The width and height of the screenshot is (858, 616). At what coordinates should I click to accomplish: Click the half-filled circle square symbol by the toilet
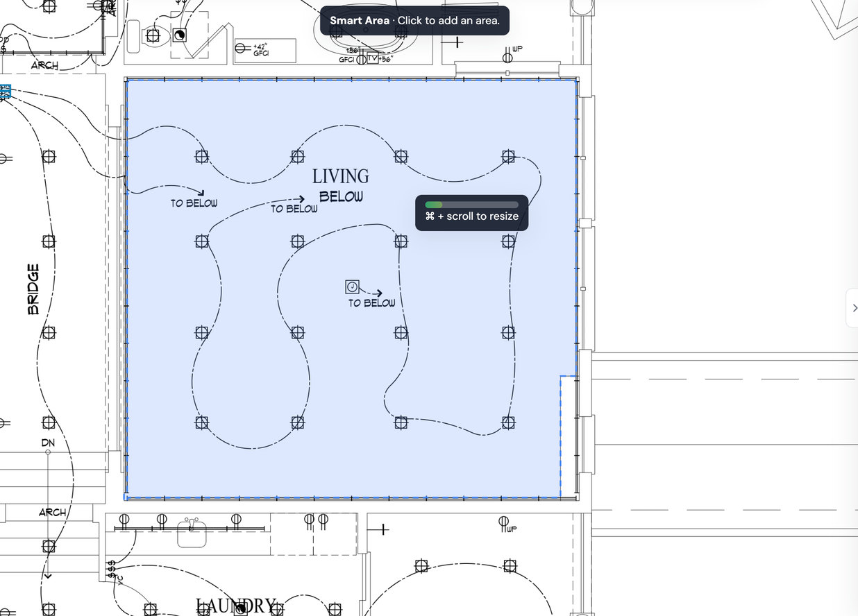[x=180, y=34]
